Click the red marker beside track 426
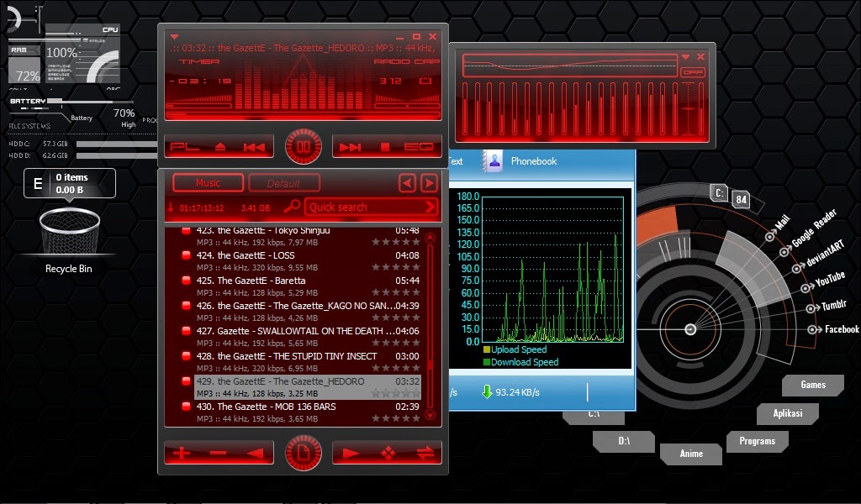 [186, 306]
